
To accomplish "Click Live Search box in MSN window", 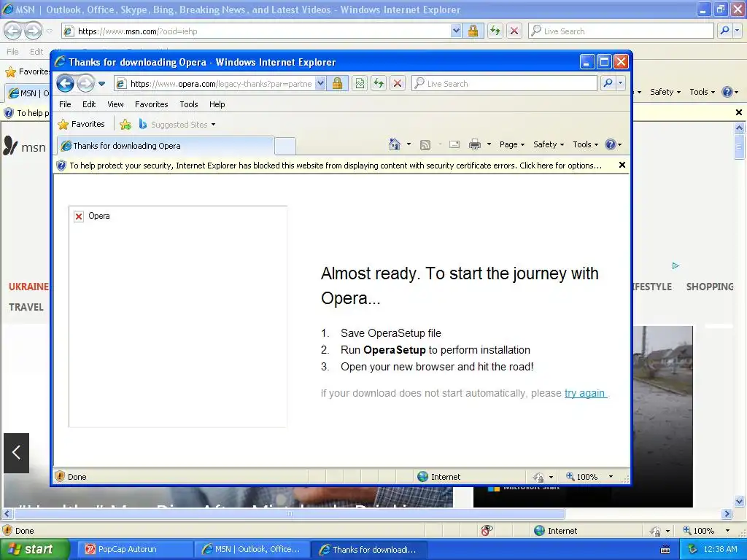I will (x=621, y=31).
